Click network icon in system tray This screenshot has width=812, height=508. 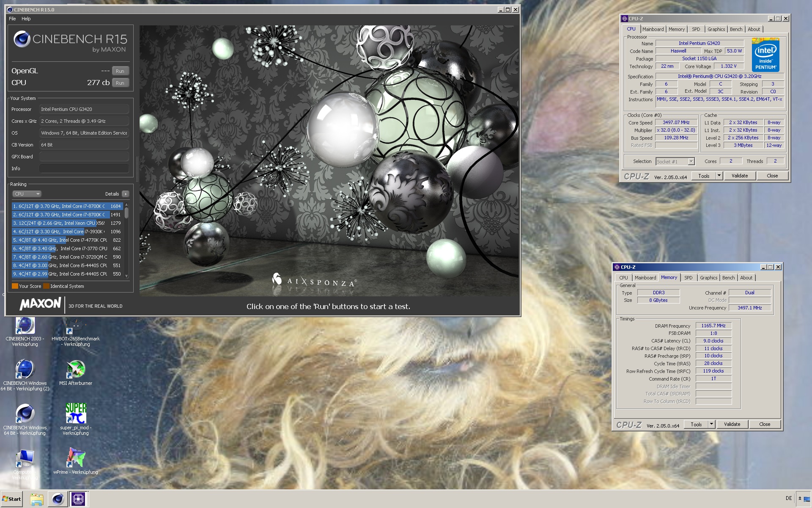coord(807,499)
